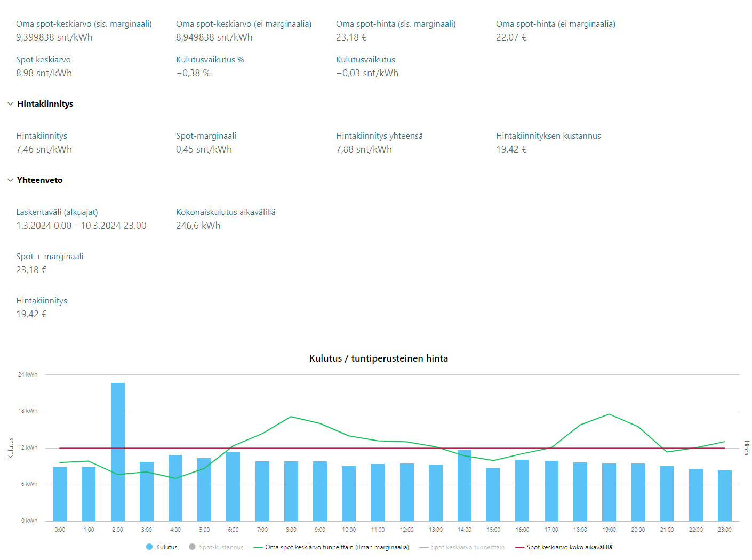Click the Hintakiinnityksen kustannus label
The height and width of the screenshot is (560, 752).
[x=548, y=136]
